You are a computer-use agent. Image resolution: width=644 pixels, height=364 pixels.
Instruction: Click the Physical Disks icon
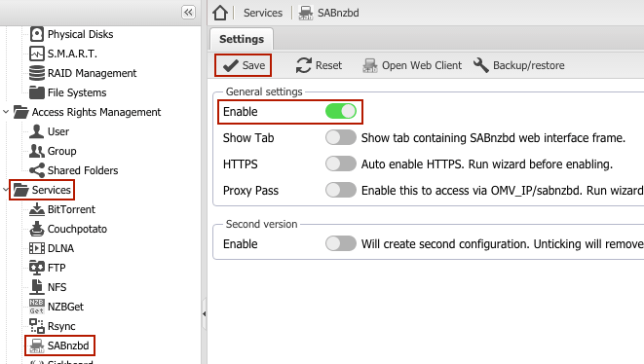tap(37, 34)
